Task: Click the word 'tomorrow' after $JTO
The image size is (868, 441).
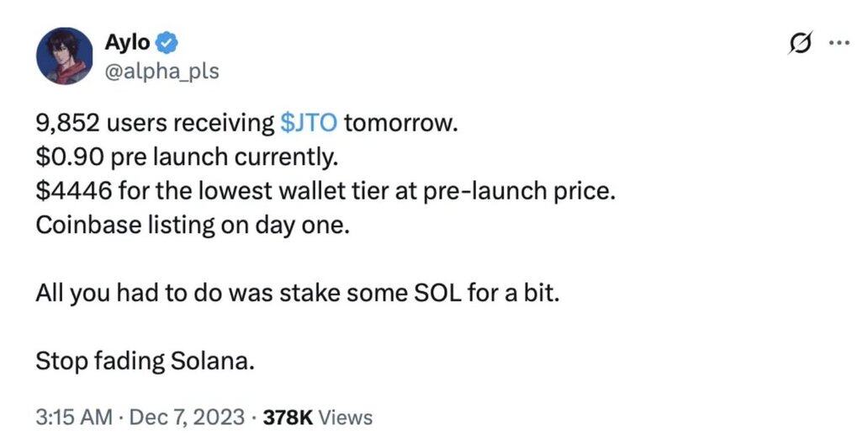Action: [x=398, y=123]
